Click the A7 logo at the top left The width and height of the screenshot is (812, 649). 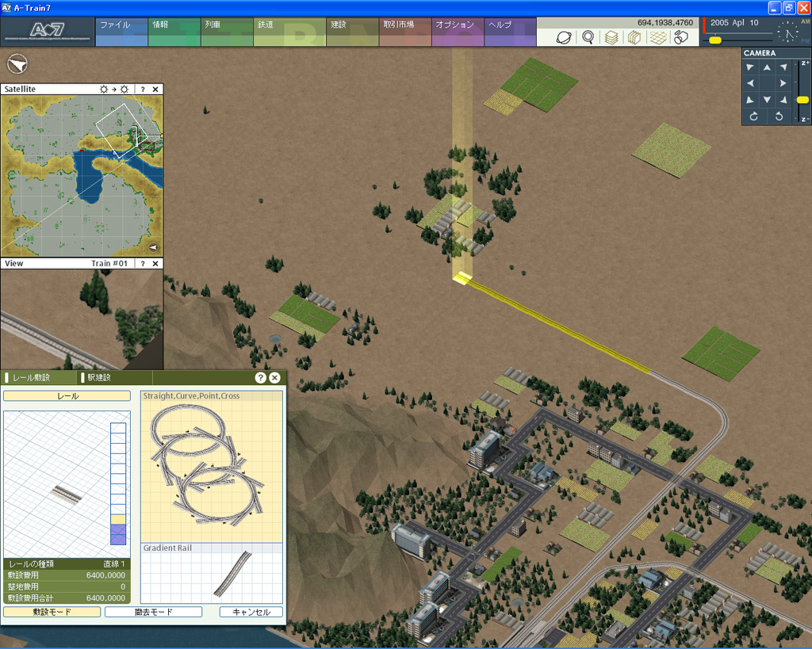[x=47, y=31]
